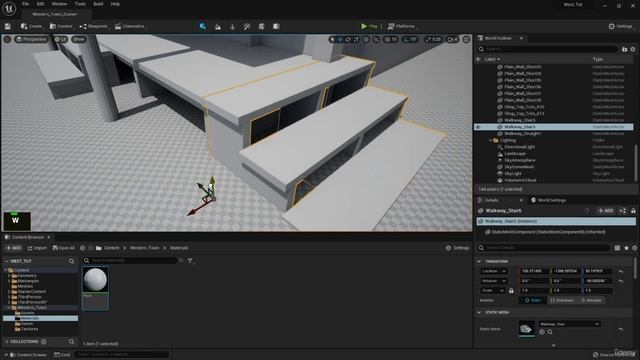Maximize or restore the viewport layout
This screenshot has width=640, height=360.
coord(467,39)
